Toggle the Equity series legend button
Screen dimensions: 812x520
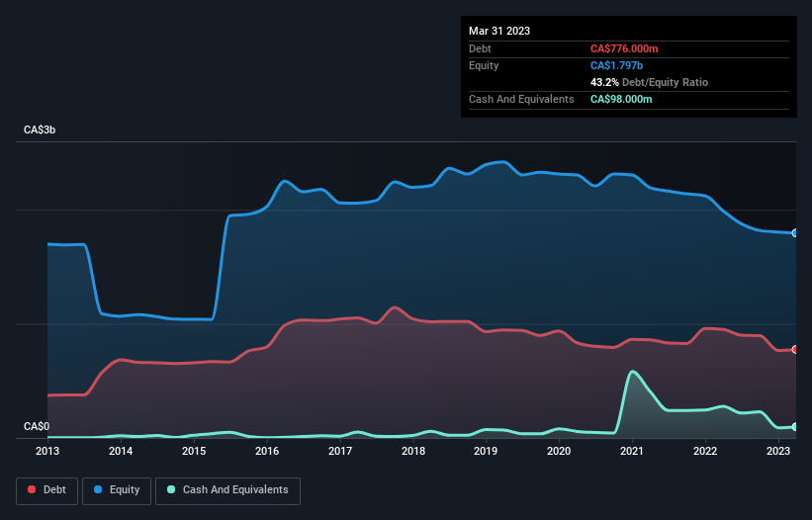click(x=117, y=490)
